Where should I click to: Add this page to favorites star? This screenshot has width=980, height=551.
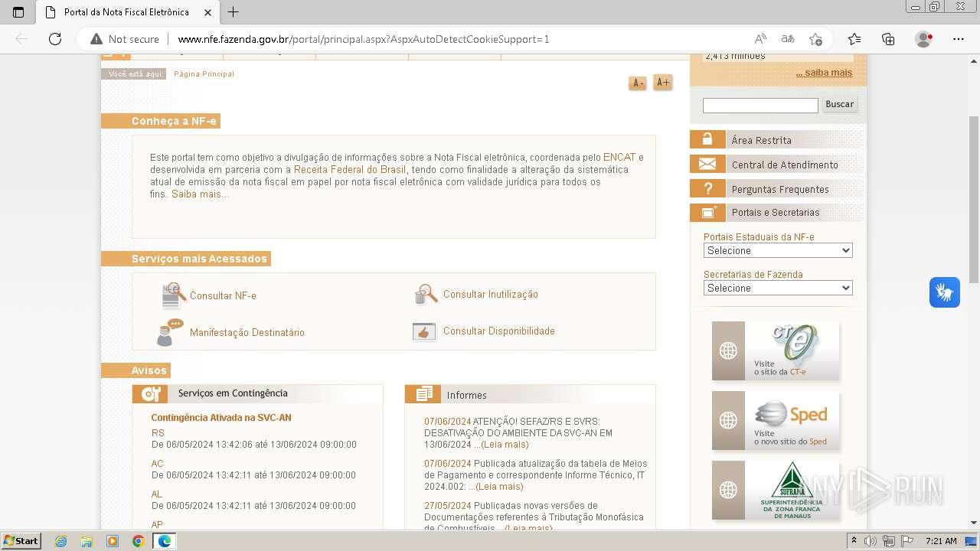(x=815, y=39)
